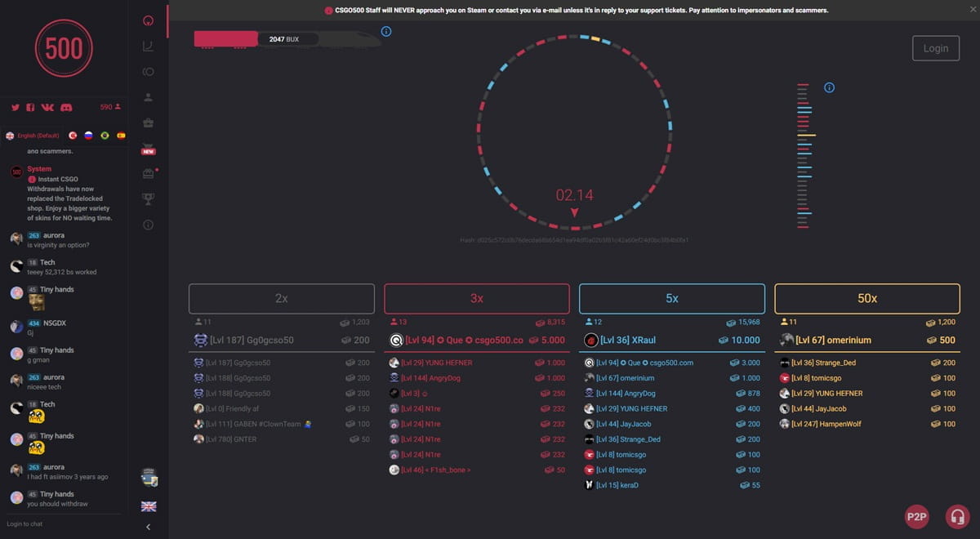This screenshot has width=980, height=539.
Task: Click the Login button
Action: (936, 48)
